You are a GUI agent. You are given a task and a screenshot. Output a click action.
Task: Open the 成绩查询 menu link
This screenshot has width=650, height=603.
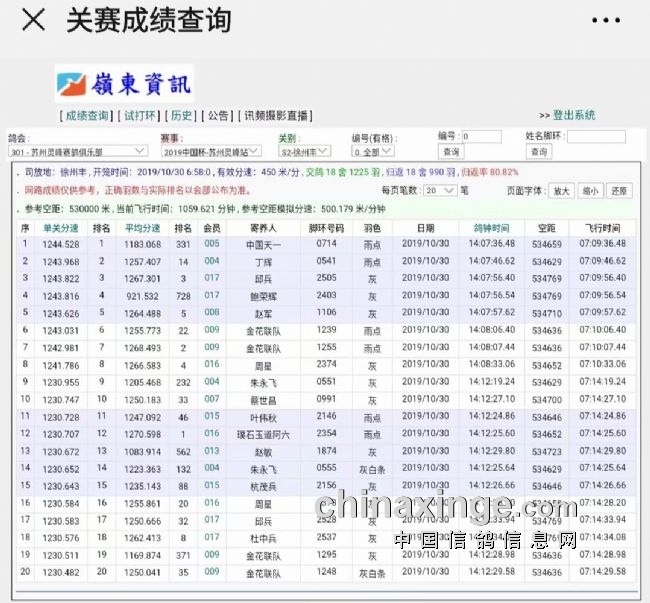pos(87,116)
